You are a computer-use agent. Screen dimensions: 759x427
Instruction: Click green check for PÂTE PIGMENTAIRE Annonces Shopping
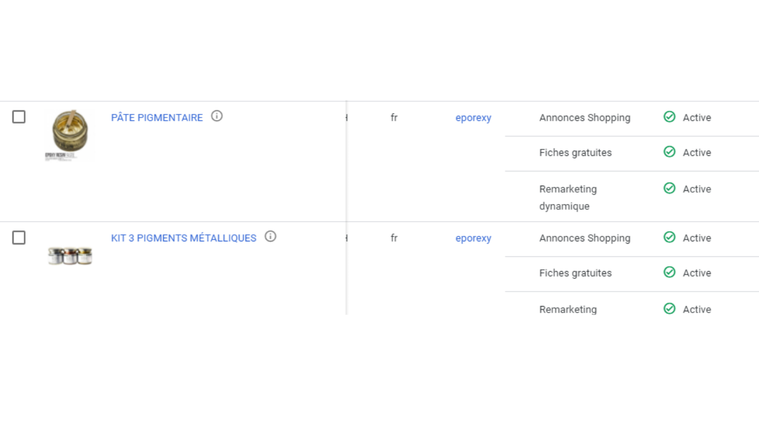tap(669, 117)
